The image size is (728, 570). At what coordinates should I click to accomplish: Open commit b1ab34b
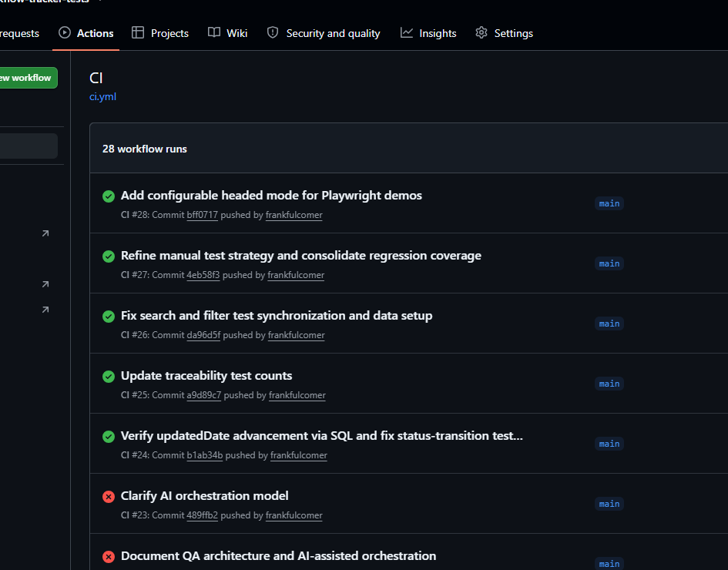(x=205, y=455)
